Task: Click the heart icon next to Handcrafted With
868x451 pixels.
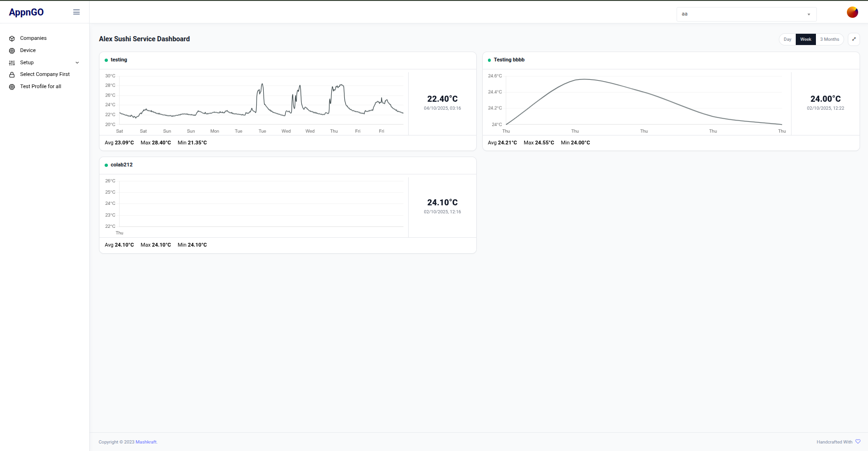Action: click(858, 441)
